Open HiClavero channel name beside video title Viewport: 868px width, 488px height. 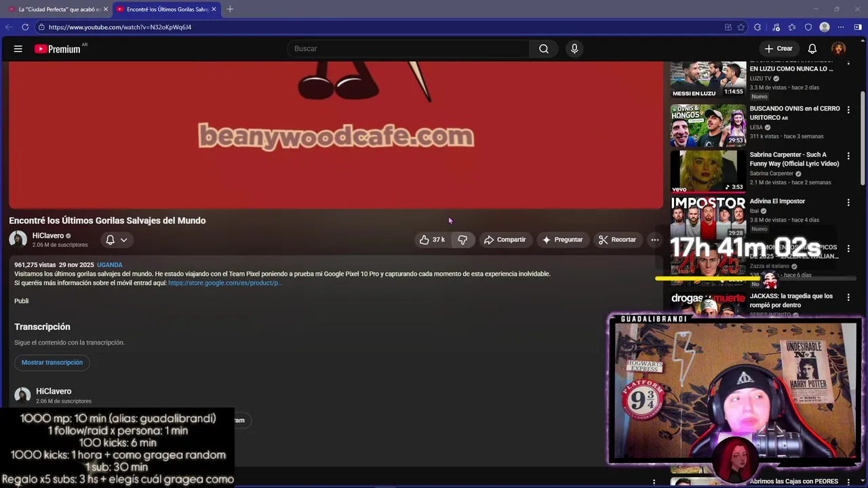pos(48,236)
